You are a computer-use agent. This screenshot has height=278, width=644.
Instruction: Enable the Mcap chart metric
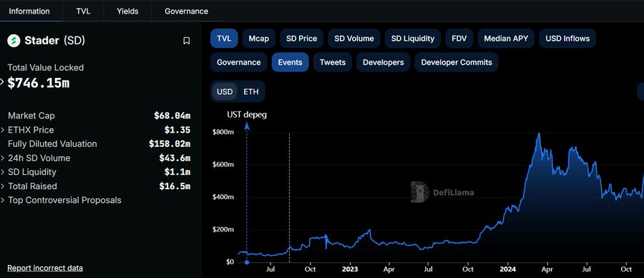pos(259,39)
